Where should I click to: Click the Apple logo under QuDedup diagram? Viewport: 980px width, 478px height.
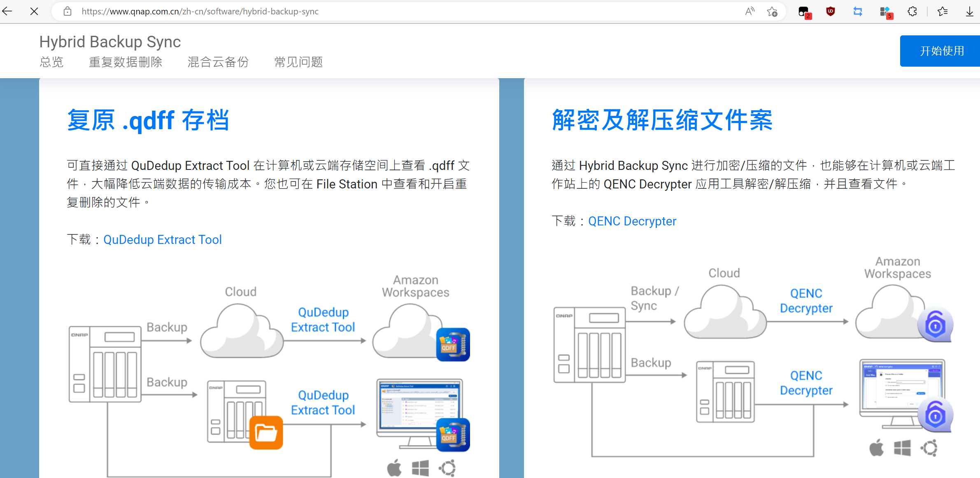(x=394, y=468)
